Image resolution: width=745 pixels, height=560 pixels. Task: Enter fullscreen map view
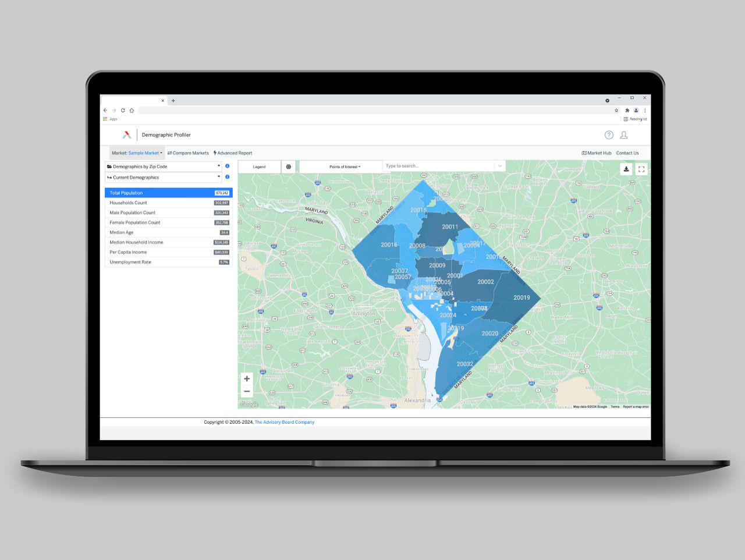tap(641, 169)
